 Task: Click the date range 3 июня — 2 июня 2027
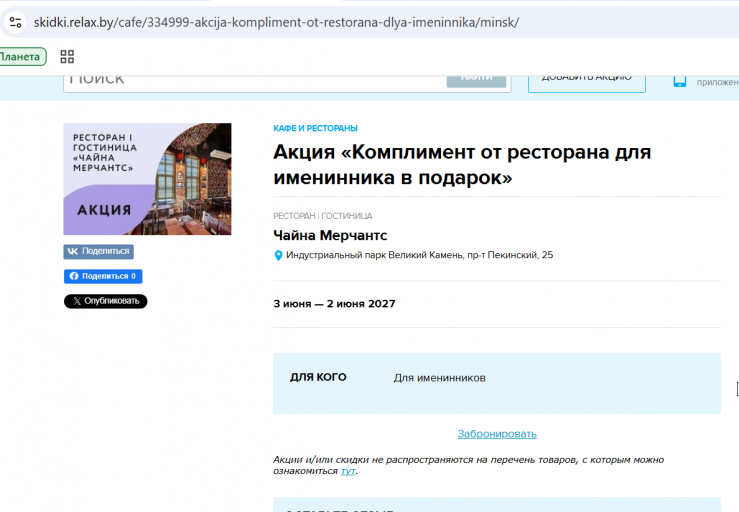(334, 304)
